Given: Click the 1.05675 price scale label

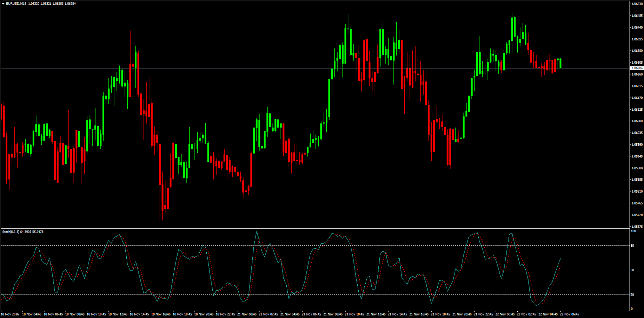Looking at the screenshot, I should [x=637, y=227].
